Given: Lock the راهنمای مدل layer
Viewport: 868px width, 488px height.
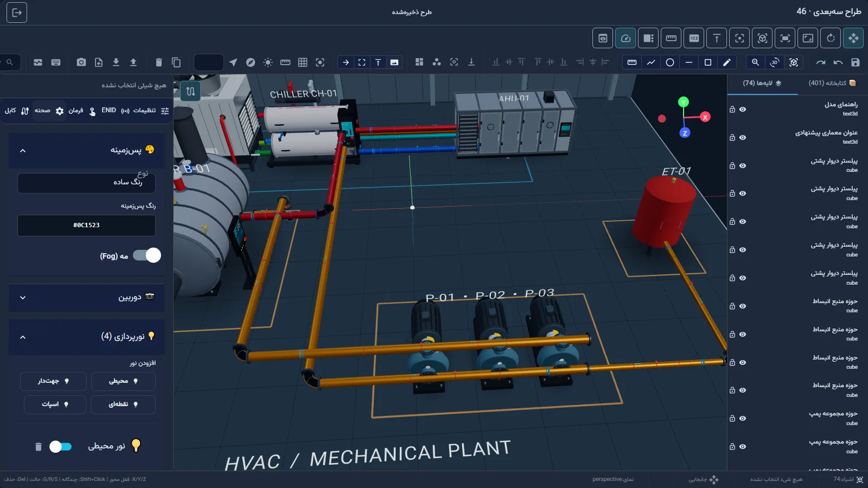Looking at the screenshot, I should point(732,110).
